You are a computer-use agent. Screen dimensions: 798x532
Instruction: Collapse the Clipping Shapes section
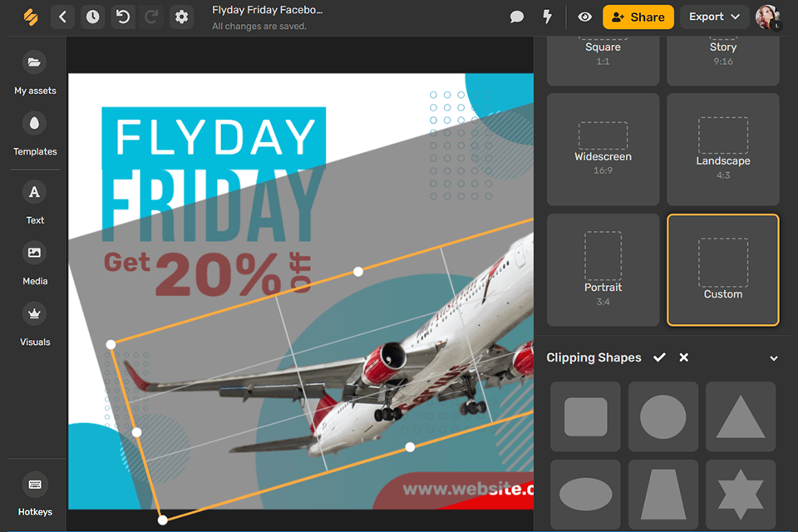[774, 358]
